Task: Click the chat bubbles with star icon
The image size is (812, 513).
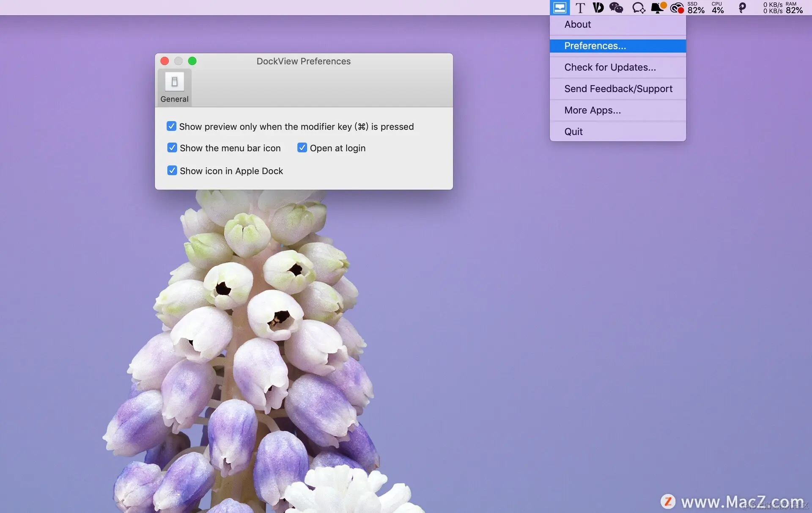Action: click(638, 8)
